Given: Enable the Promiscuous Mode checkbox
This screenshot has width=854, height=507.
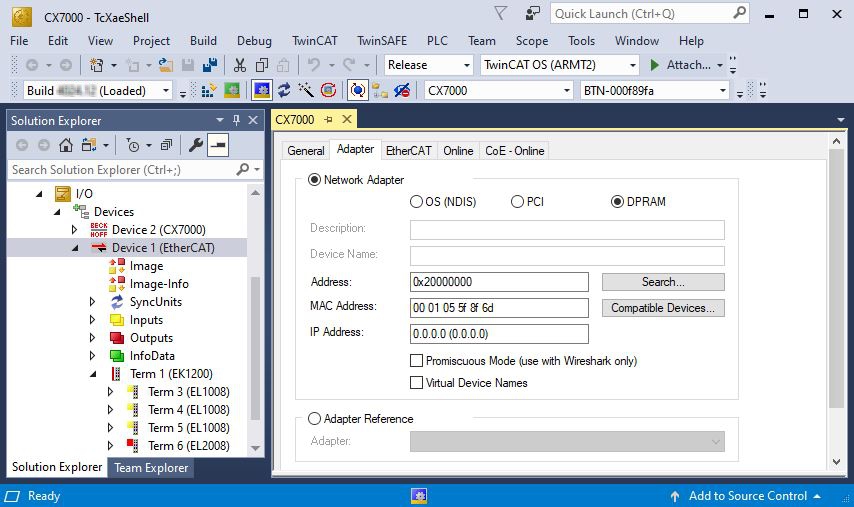Looking at the screenshot, I should pos(416,361).
